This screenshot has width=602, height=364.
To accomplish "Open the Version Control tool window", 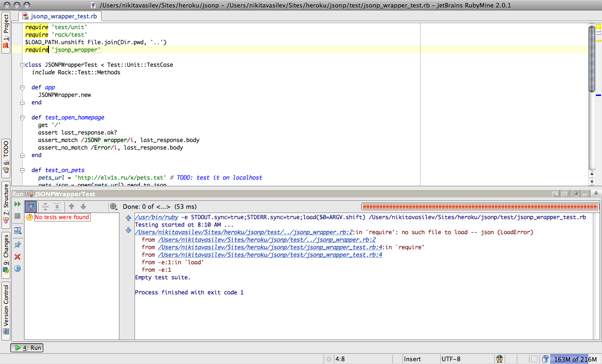I will 6,311.
